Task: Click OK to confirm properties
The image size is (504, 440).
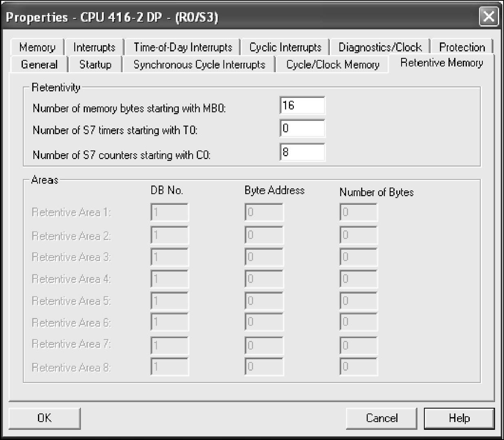Action: pos(44,418)
